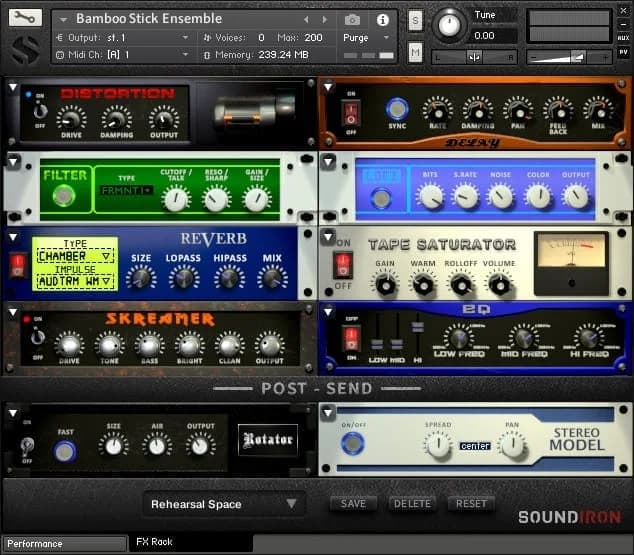
Task: Click the RESET button
Action: 471,504
